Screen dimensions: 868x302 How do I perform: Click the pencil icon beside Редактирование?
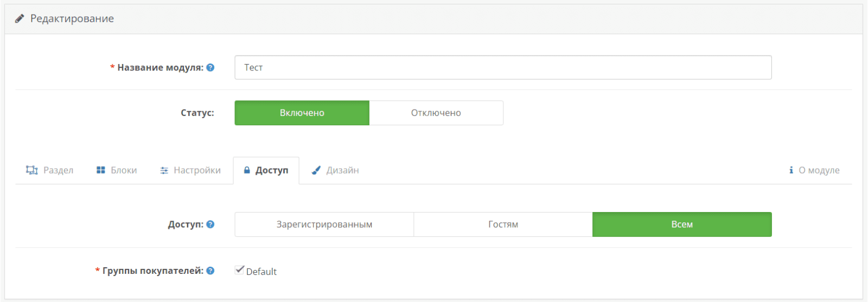tap(20, 18)
